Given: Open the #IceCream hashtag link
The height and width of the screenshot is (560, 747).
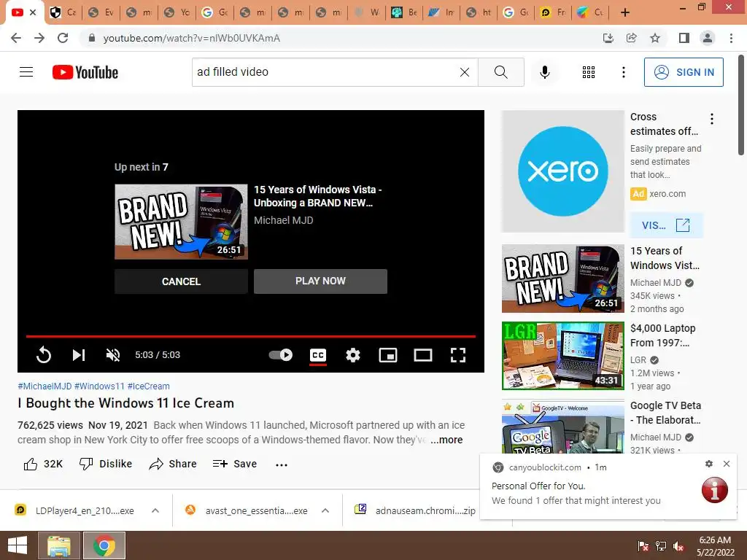Looking at the screenshot, I should click(149, 386).
